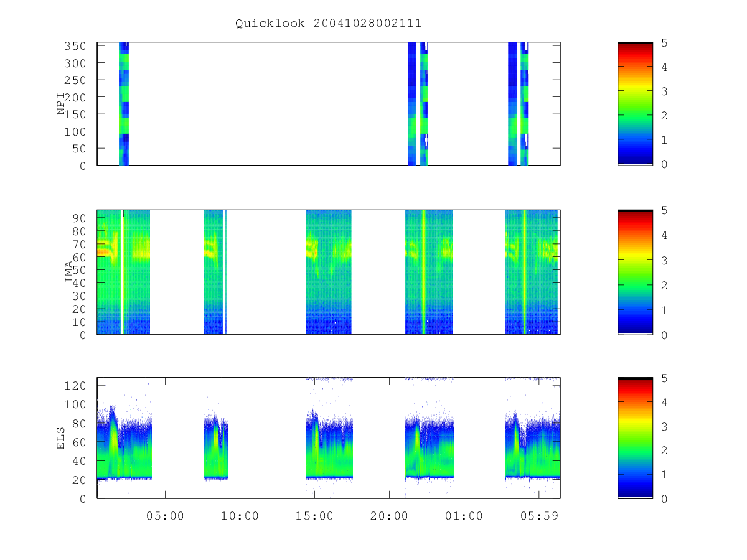Click the 150 tick on NPI axis
747x560 pixels.
(x=75, y=114)
